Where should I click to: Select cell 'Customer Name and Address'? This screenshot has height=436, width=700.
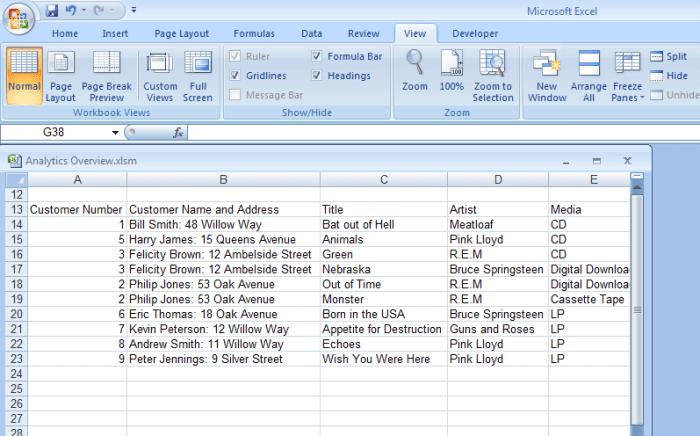click(x=223, y=210)
